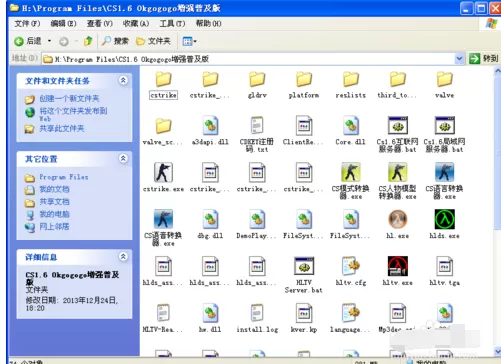Click 创建一个新文件夹 link

coord(69,99)
